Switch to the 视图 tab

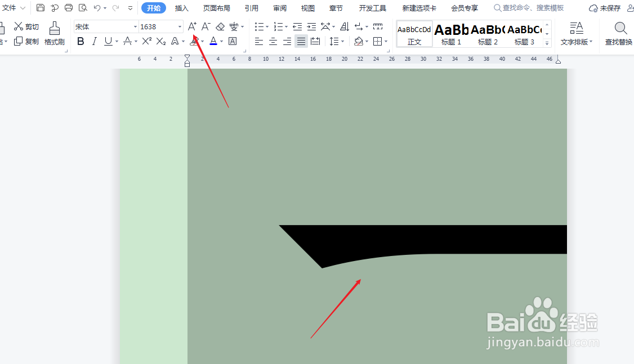[x=307, y=8]
